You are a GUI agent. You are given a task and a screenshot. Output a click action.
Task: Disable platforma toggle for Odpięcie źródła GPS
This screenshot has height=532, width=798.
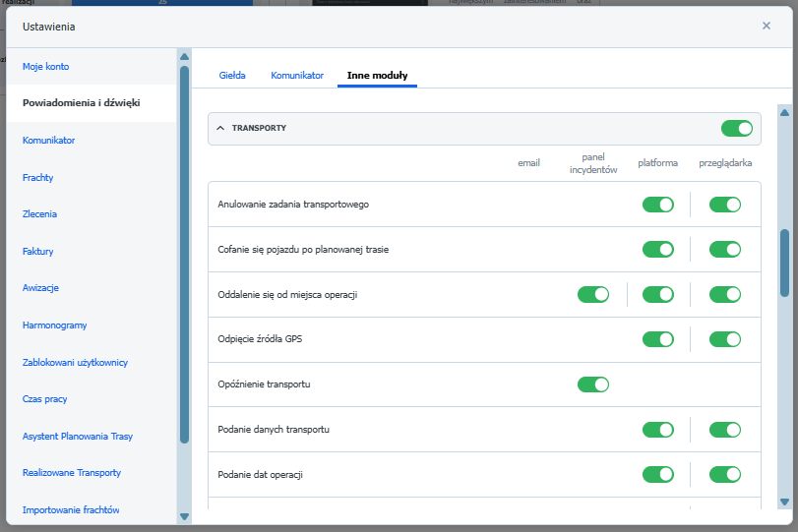(657, 339)
